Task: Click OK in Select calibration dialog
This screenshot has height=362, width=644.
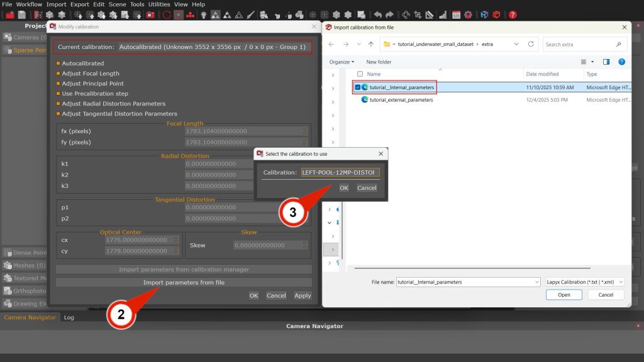Action: click(344, 188)
